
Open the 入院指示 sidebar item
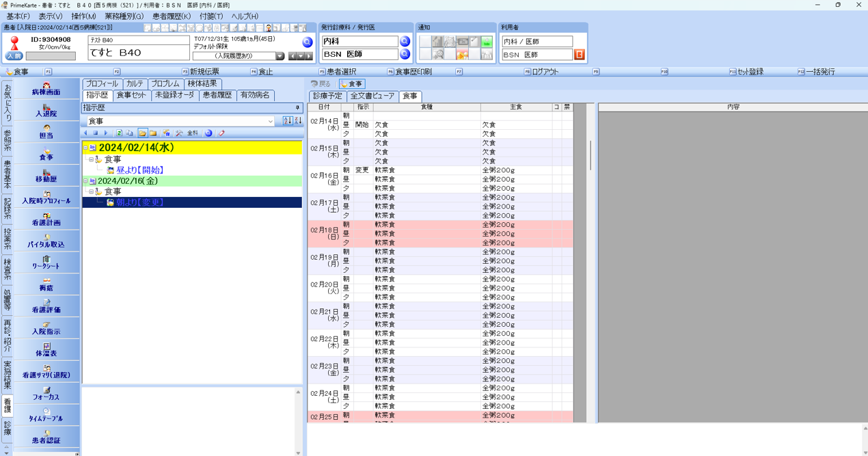(x=46, y=330)
